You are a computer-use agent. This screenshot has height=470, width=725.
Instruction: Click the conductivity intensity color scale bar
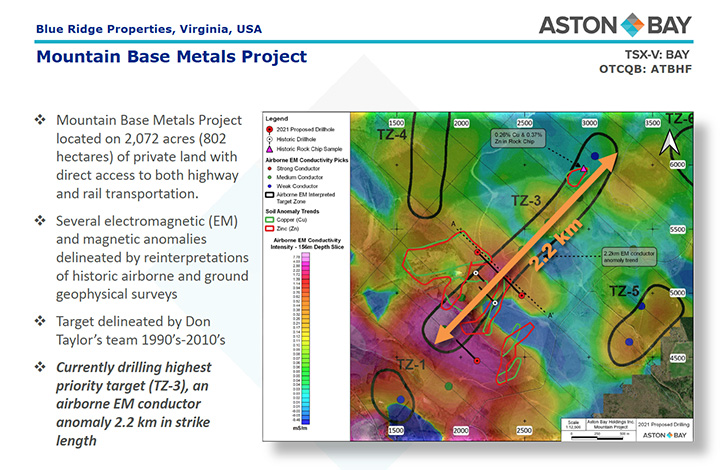(x=306, y=339)
